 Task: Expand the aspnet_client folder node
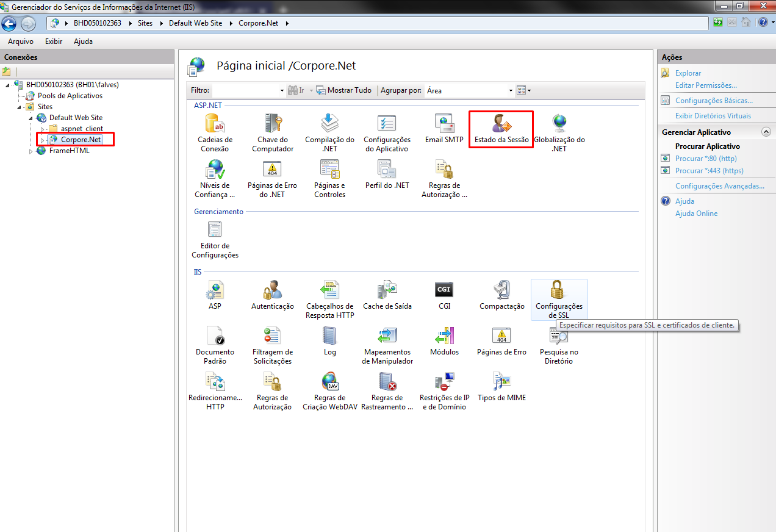pyautogui.click(x=42, y=129)
